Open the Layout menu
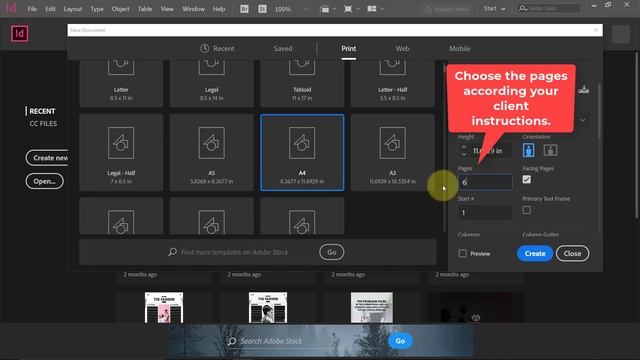 73,9
